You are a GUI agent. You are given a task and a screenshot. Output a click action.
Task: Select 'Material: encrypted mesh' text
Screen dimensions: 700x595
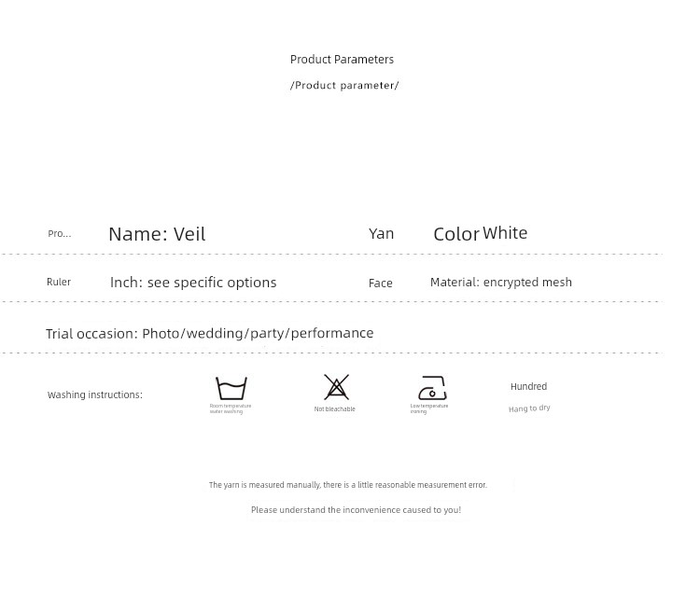tap(501, 283)
